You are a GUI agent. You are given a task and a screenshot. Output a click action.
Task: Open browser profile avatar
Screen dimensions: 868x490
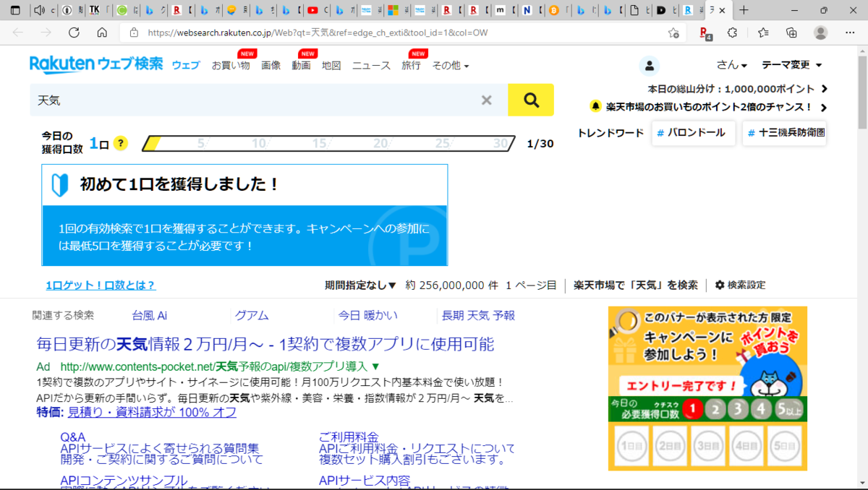[820, 33]
